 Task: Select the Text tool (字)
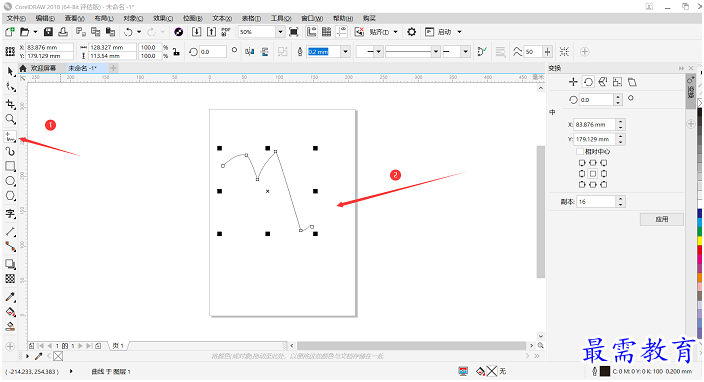click(x=10, y=214)
